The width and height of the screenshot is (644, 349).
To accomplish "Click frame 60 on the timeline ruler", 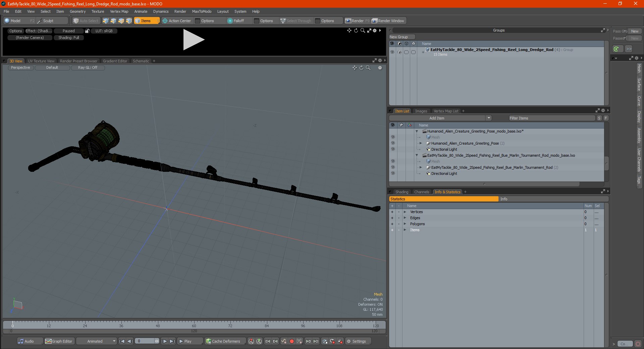I will tap(194, 323).
